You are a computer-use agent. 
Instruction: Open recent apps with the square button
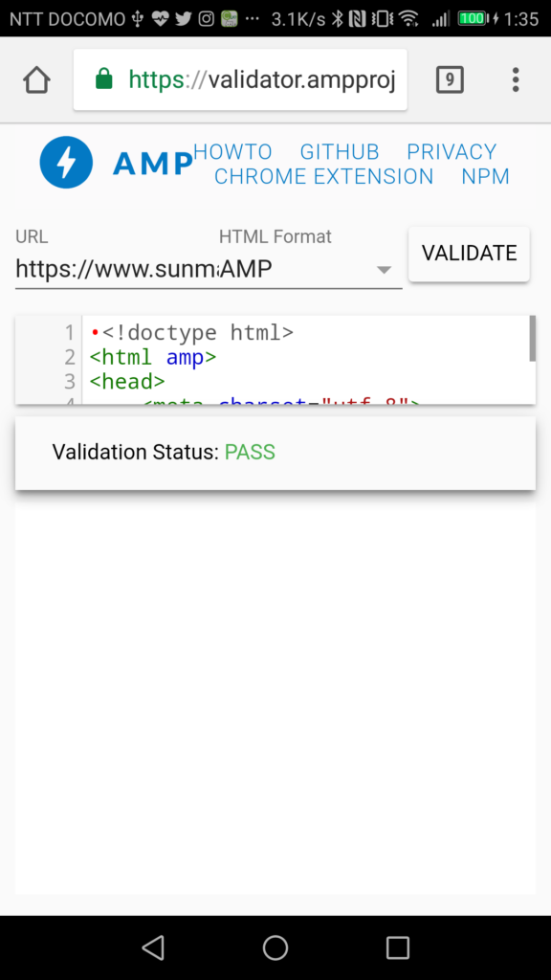pyautogui.click(x=397, y=947)
